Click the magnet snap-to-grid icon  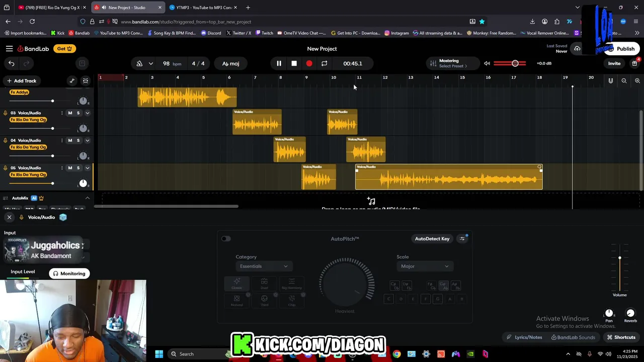(x=610, y=81)
